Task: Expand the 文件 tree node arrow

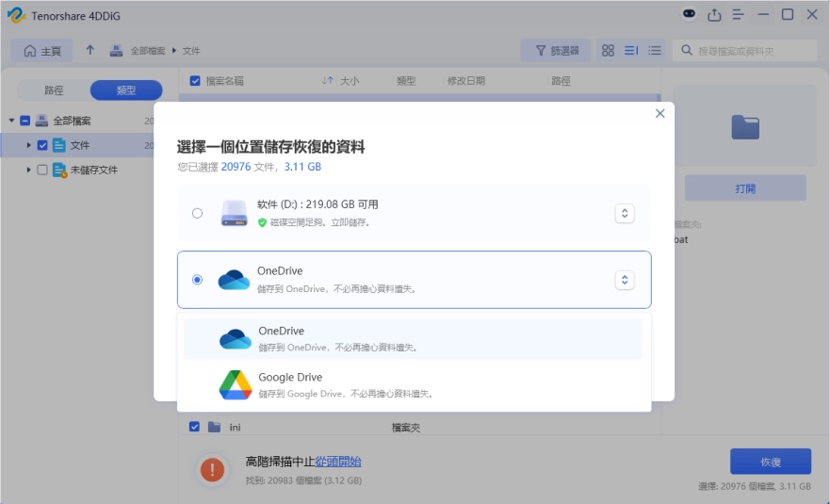Action: (x=29, y=145)
